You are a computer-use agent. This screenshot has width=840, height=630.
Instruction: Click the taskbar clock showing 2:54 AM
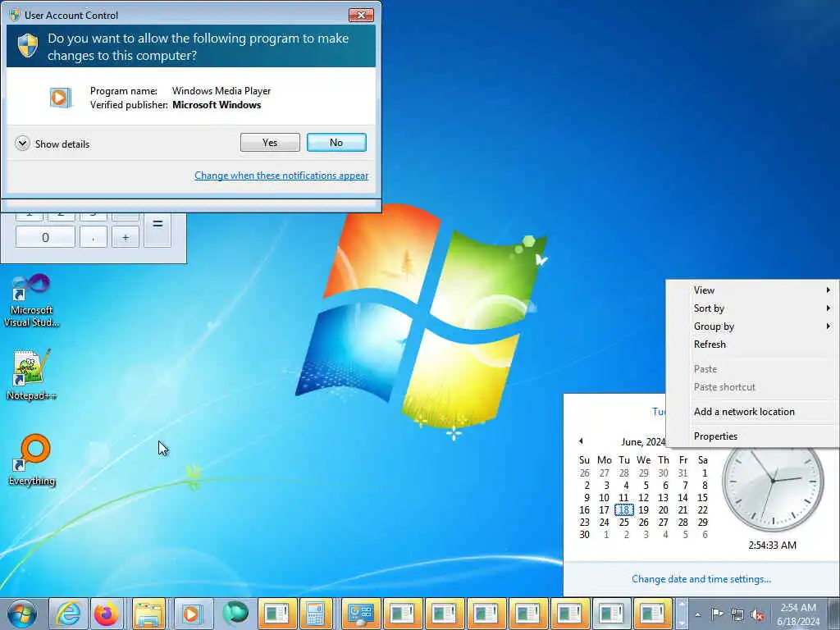(798, 614)
